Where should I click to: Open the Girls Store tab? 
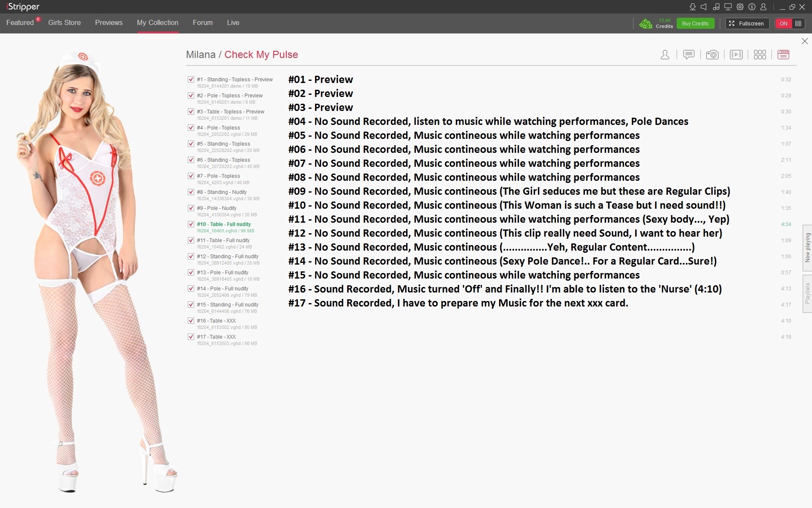coord(64,22)
